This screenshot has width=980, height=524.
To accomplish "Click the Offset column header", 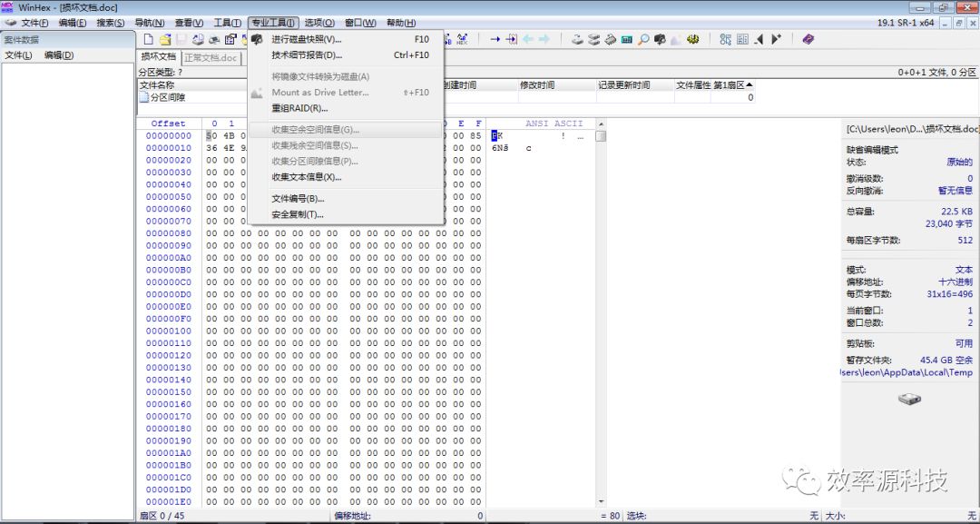I will pos(169,124).
